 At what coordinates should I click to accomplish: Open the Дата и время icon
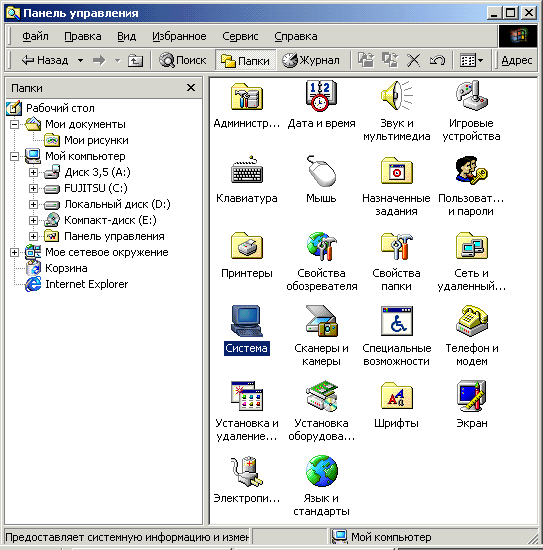coord(321,96)
